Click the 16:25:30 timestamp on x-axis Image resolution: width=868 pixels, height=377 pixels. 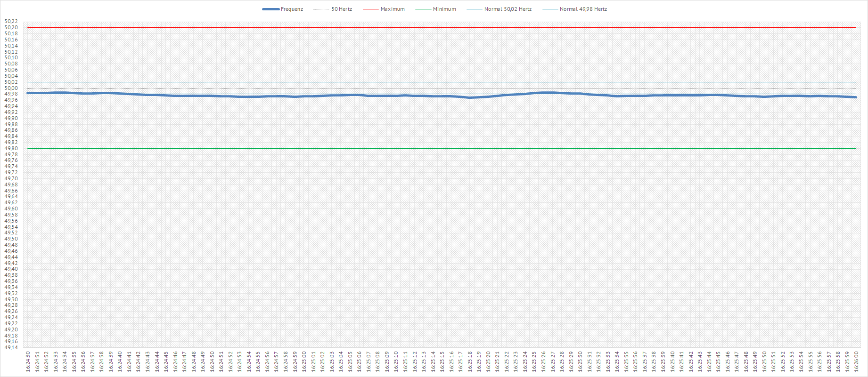[580, 361]
